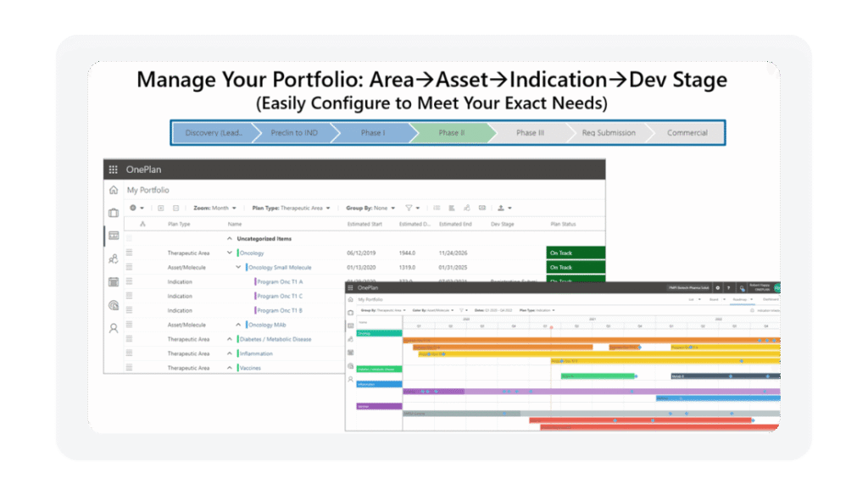Click the help question mark in the roadmap window
The image size is (868, 495).
click(728, 288)
